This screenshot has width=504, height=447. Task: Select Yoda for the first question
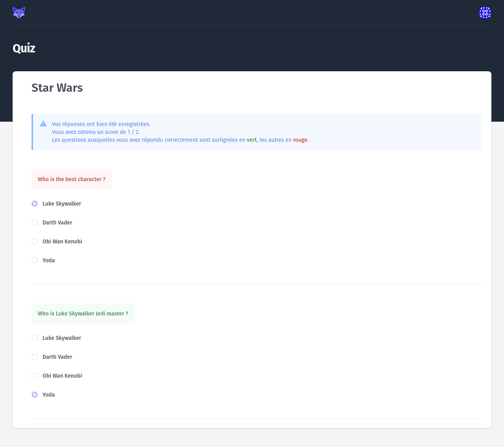point(35,260)
